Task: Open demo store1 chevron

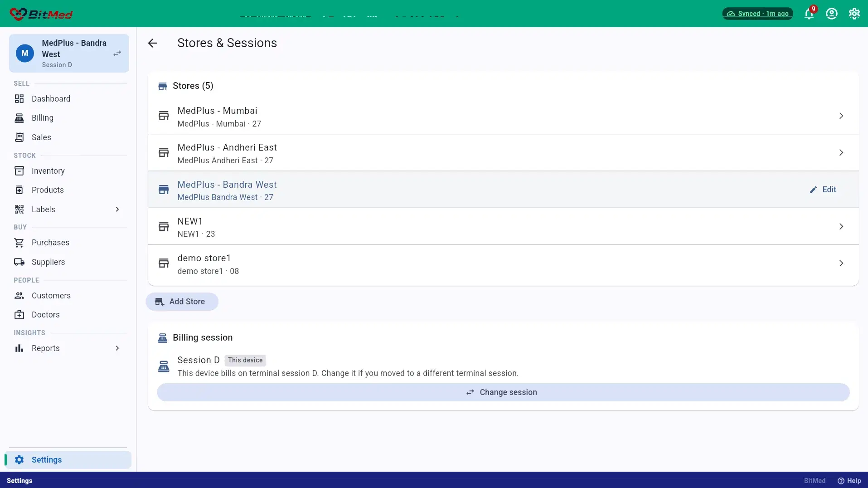Action: [841, 264]
